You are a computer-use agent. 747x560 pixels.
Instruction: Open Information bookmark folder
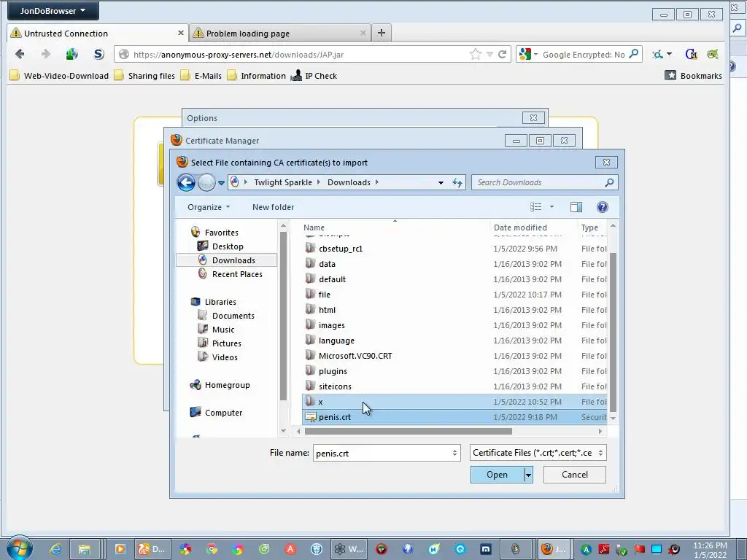[256, 76]
